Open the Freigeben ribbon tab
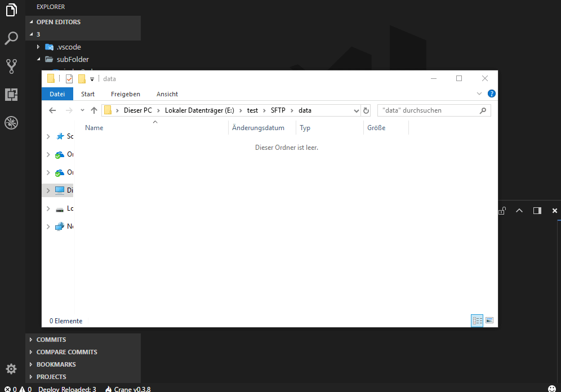561x392 pixels. [x=126, y=94]
